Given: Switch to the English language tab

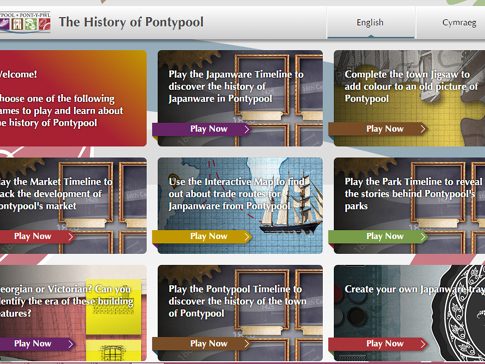Looking at the screenshot, I should point(370,23).
